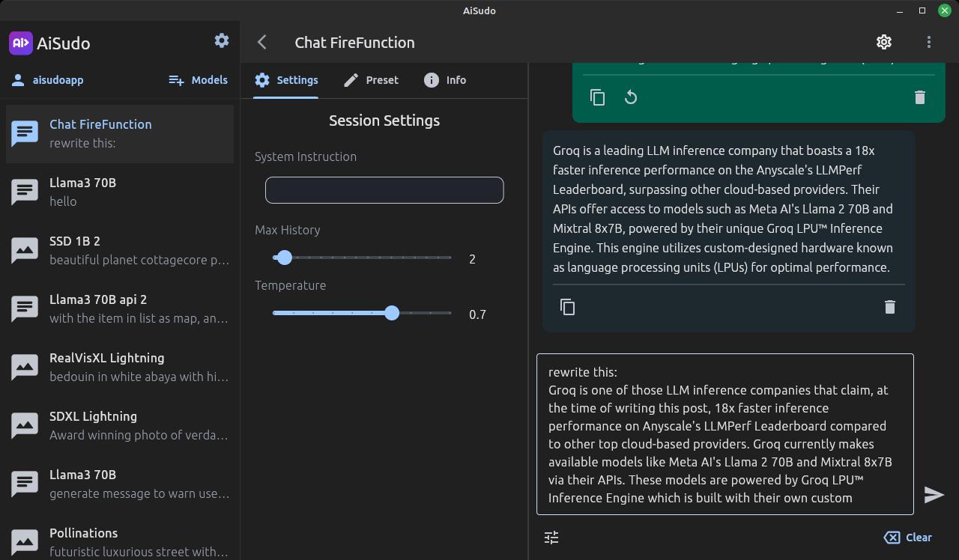Image resolution: width=959 pixels, height=560 pixels.
Task: Open the Llama3 70B hello chat
Action: coord(120,192)
